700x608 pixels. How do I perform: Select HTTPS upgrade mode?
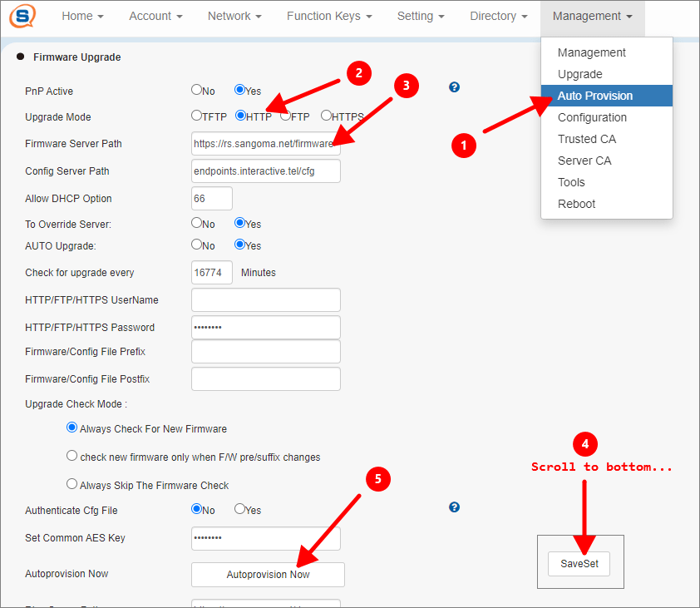325,116
